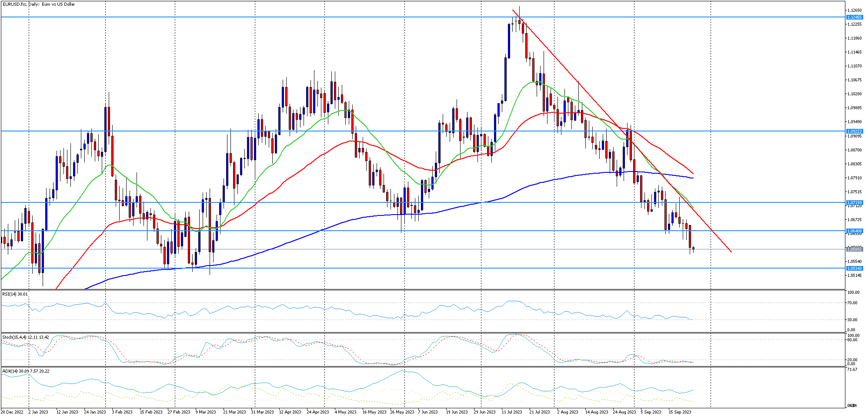Click the 1.10280 price scale label

855,94
